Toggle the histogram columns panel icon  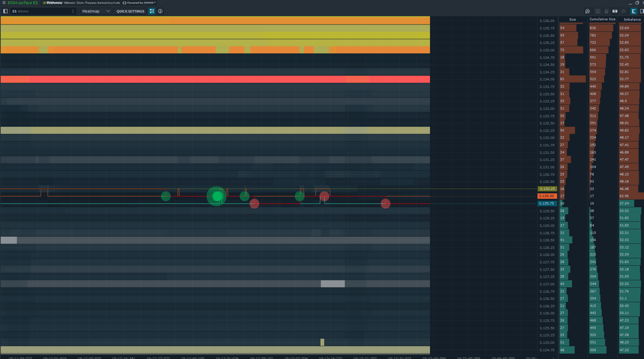point(634,11)
